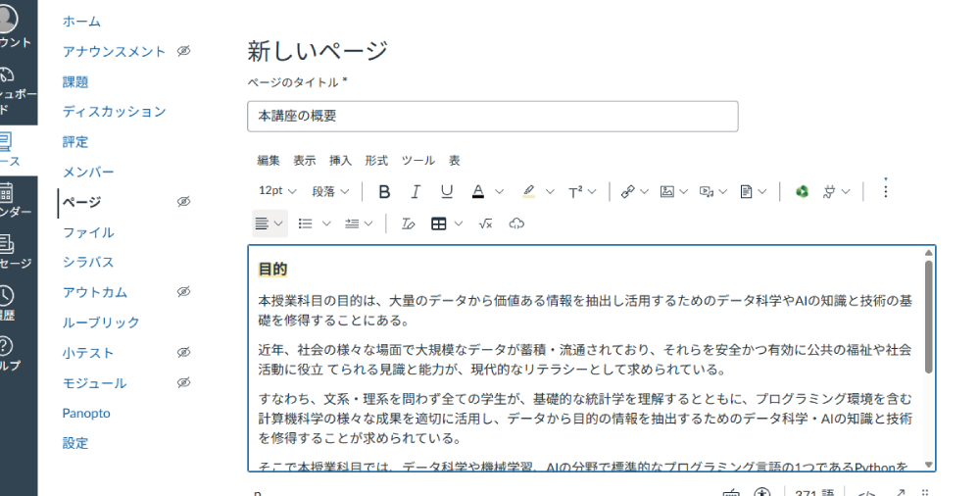Open the inbox messages icon in global navigation
Screen dimensions: 980x496
(x=6, y=243)
